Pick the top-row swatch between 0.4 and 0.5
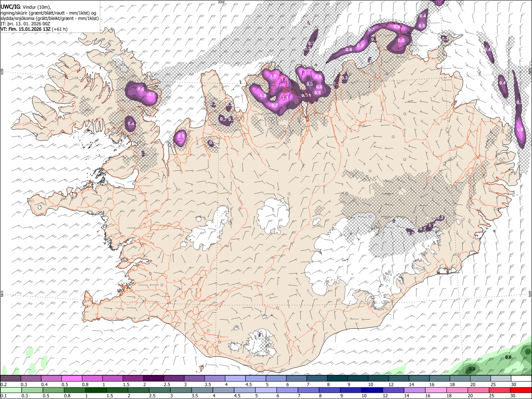This screenshot has height=399, width=532. point(52,378)
